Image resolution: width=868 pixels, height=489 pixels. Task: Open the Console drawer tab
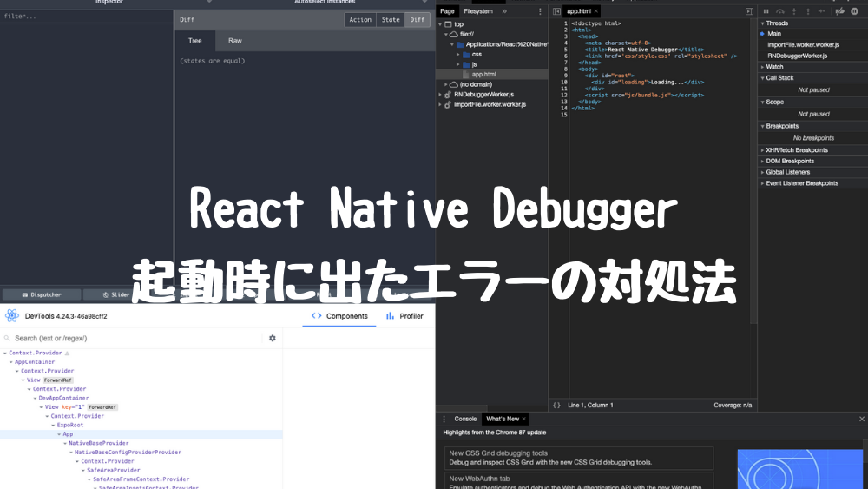[x=465, y=420]
